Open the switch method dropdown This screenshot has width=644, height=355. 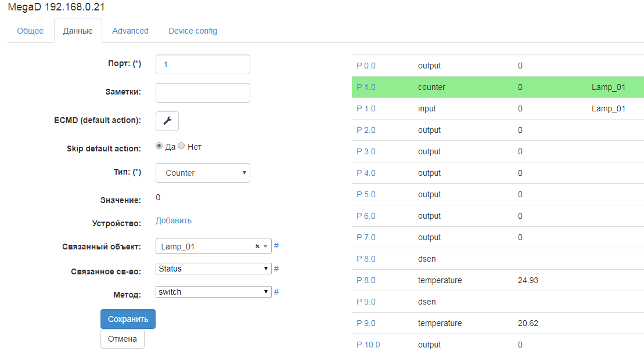coord(214,292)
